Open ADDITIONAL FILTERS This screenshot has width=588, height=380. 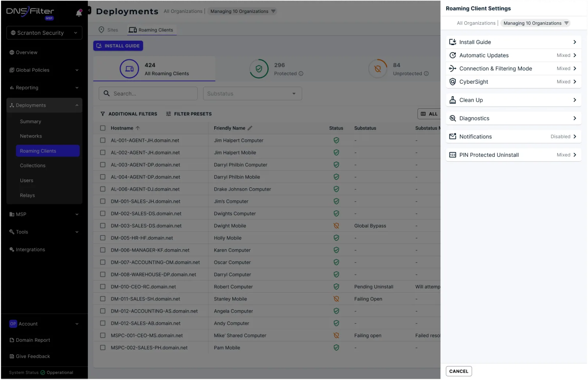click(x=129, y=114)
